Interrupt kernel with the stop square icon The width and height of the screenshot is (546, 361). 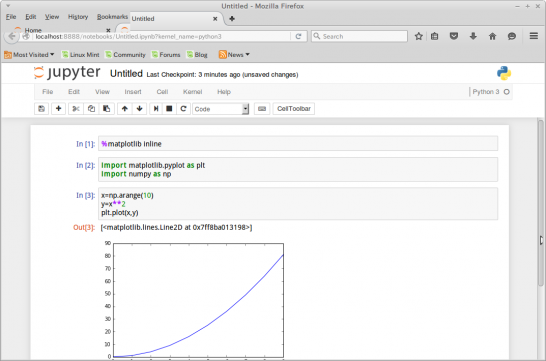pyautogui.click(x=169, y=109)
